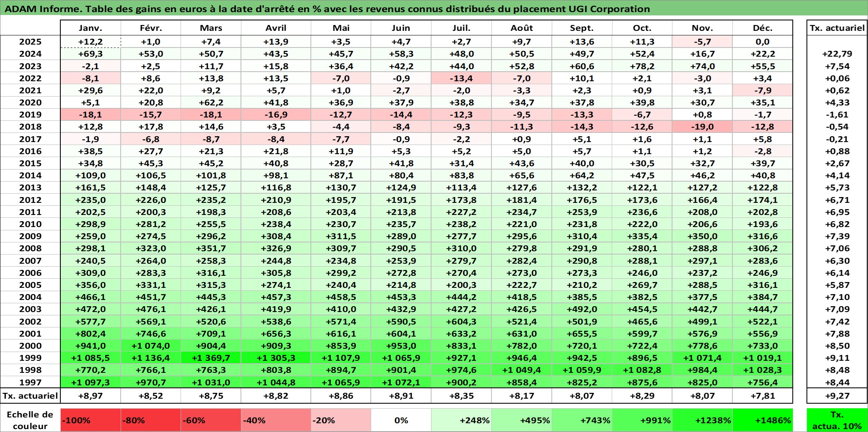Screen dimensions: 868x432
Task: Select cell +604,1 for Juin 2001
Action: (401, 334)
